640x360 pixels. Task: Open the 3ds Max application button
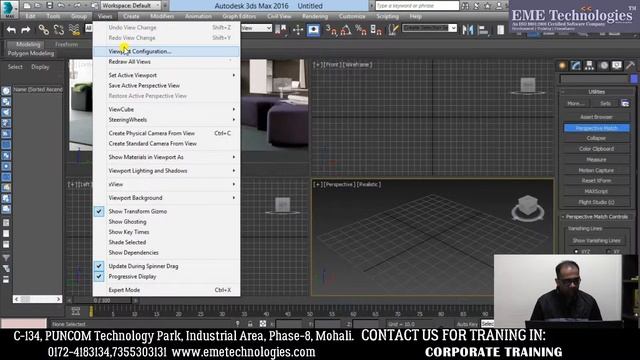click(9, 9)
